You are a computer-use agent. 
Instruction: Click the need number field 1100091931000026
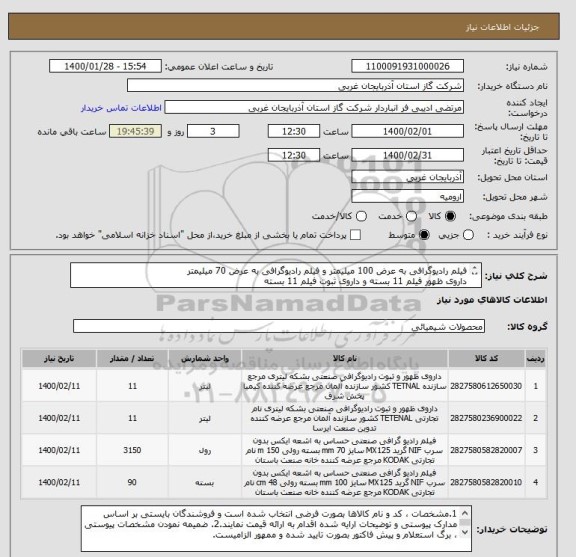coord(407,67)
